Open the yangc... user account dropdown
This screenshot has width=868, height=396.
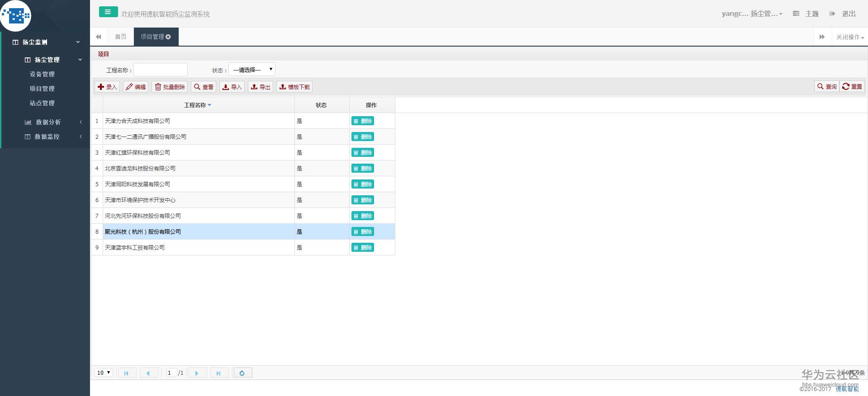tap(752, 14)
